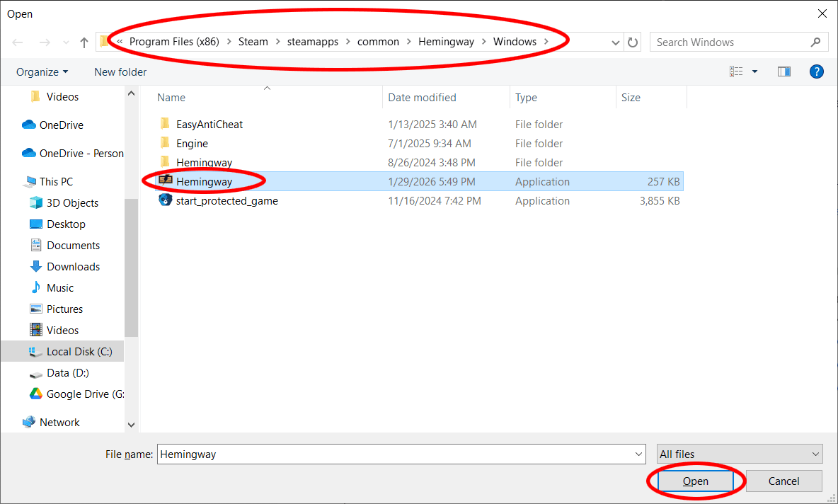Open recent locations dropdown chevron

(66, 42)
